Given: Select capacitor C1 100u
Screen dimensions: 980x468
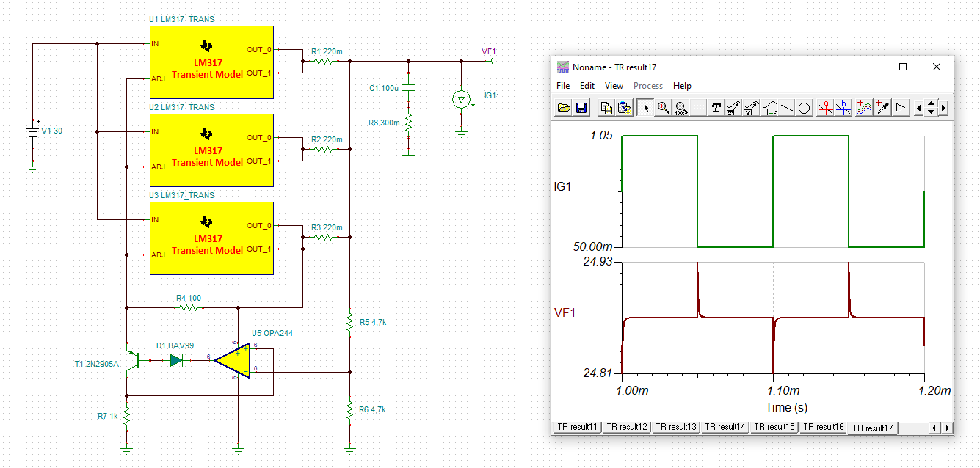Looking at the screenshot, I should click(409, 88).
